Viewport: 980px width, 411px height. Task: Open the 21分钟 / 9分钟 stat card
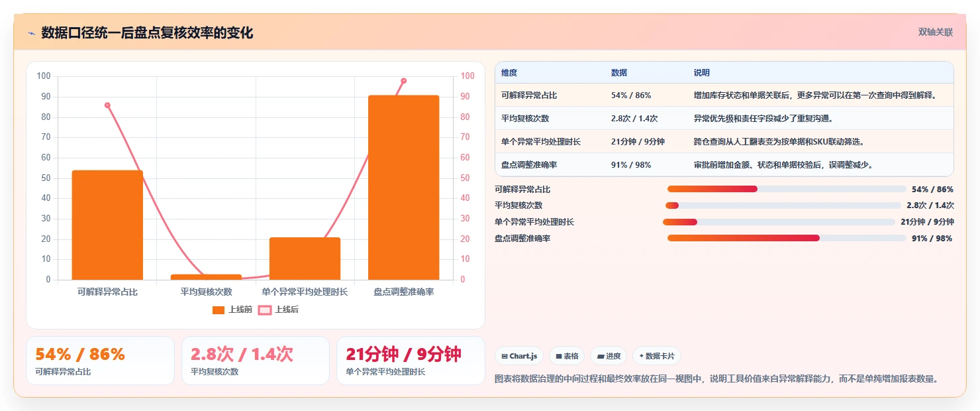[x=411, y=361]
